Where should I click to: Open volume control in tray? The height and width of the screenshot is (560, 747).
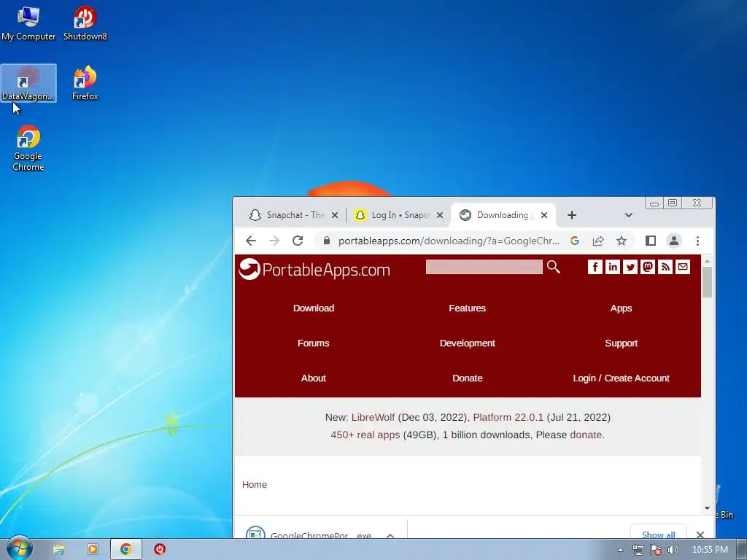(x=673, y=550)
